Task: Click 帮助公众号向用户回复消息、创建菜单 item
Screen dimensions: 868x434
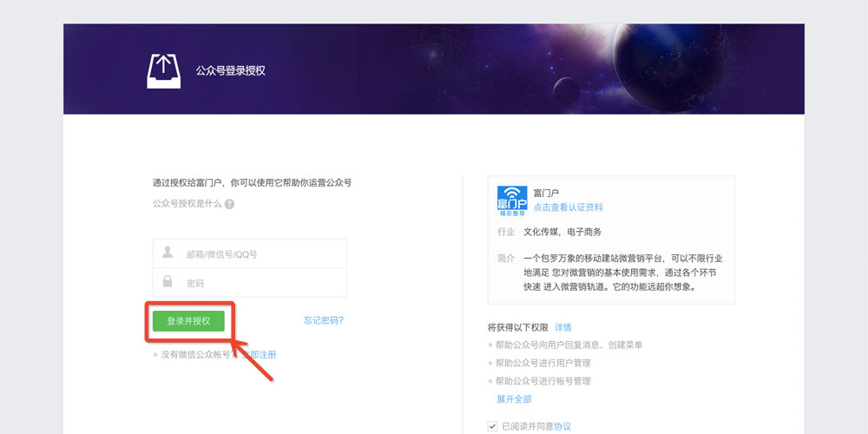Action: (569, 345)
